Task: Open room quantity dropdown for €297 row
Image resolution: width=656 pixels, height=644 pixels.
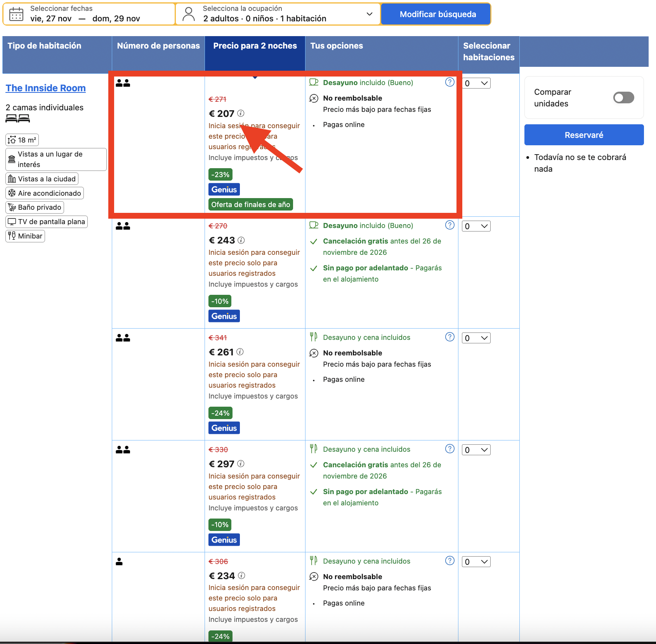Action: [x=476, y=450]
